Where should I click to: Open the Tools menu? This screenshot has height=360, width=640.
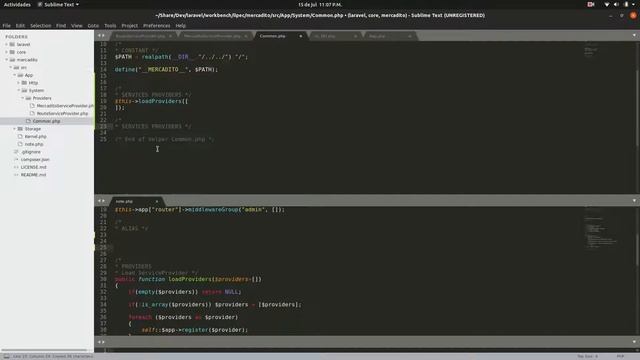(110, 25)
